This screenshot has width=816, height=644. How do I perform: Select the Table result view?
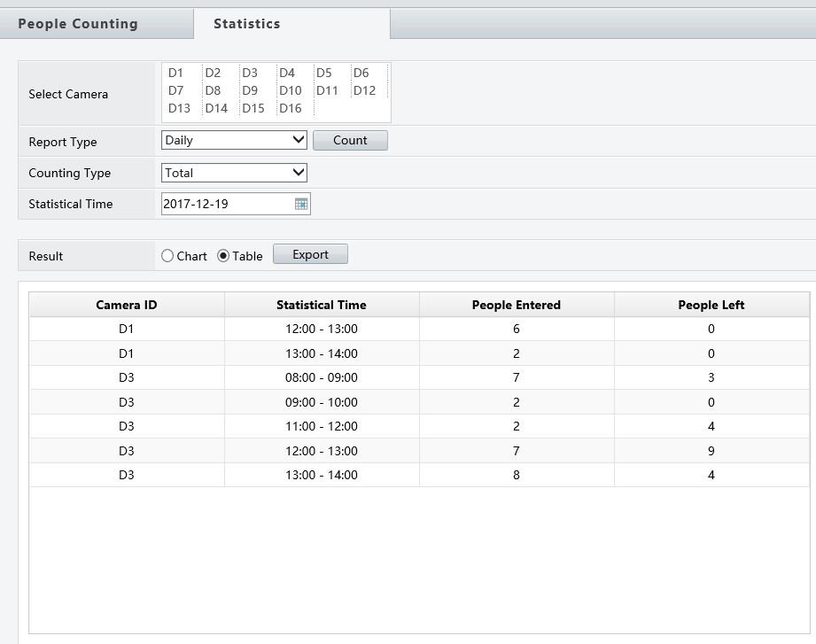[x=223, y=256]
